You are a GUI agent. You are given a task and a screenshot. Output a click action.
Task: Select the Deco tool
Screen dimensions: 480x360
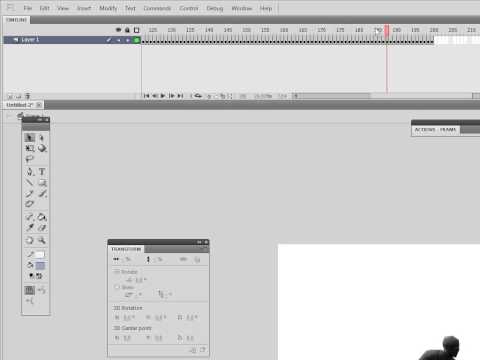coord(30,204)
